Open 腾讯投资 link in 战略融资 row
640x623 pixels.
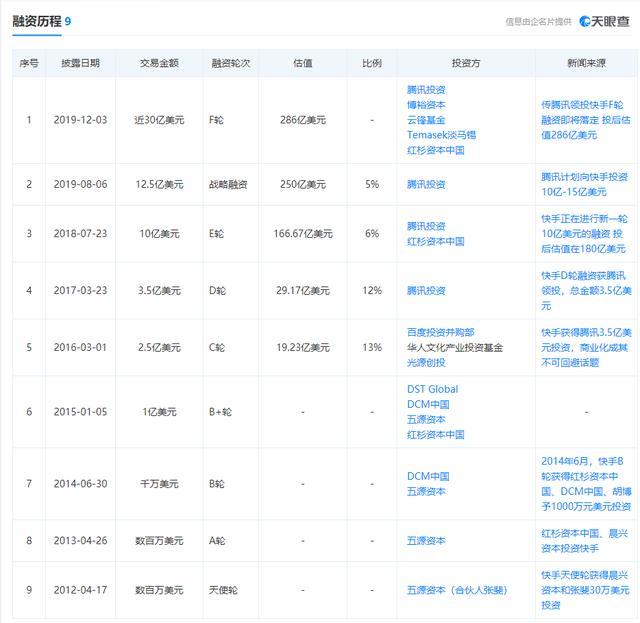point(426,185)
